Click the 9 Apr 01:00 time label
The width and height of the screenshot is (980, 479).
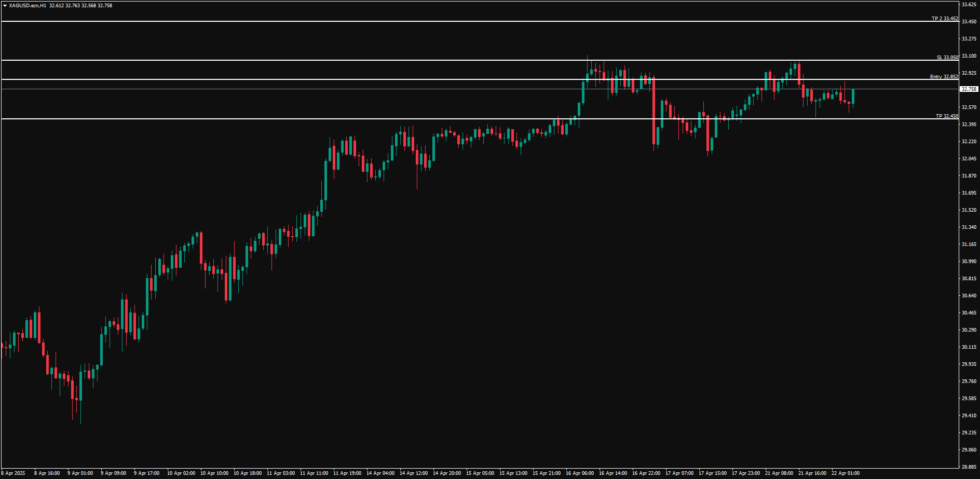[80, 473]
